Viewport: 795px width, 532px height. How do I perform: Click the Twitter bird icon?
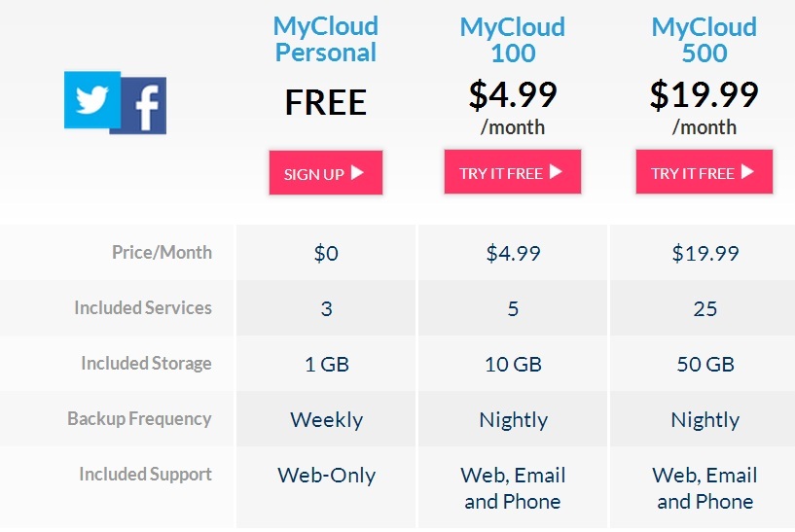click(x=92, y=100)
